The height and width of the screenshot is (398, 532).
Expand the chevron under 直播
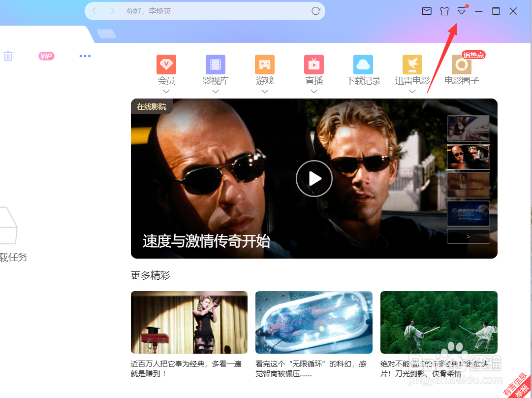tap(314, 91)
